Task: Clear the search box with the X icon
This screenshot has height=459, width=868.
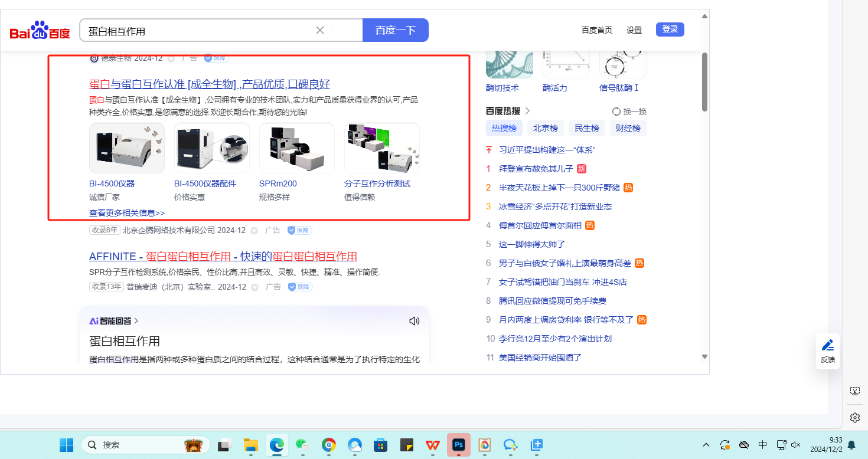Action: click(x=320, y=30)
